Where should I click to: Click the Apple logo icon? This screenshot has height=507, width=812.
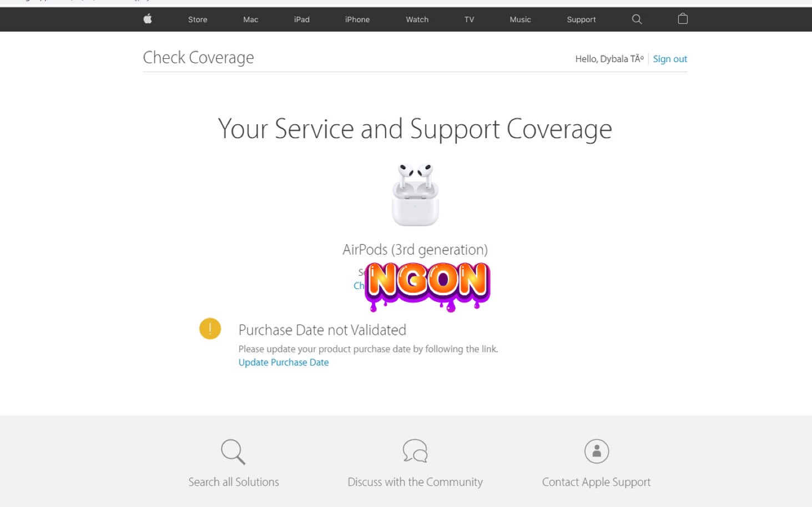(x=148, y=19)
